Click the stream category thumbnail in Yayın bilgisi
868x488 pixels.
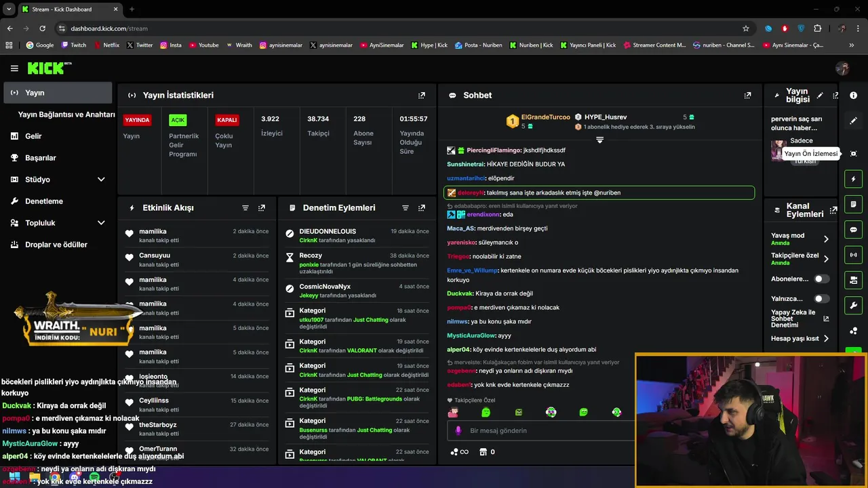[x=778, y=150]
